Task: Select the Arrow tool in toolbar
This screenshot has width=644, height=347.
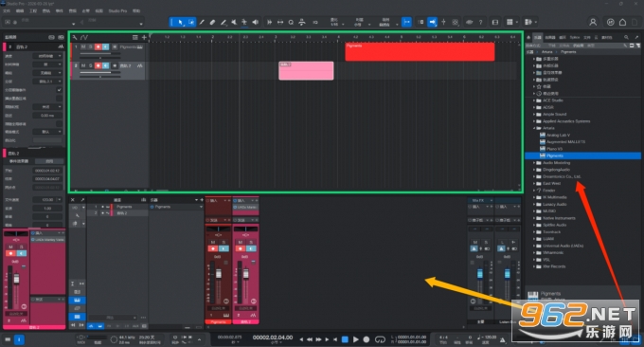Action: [180, 22]
